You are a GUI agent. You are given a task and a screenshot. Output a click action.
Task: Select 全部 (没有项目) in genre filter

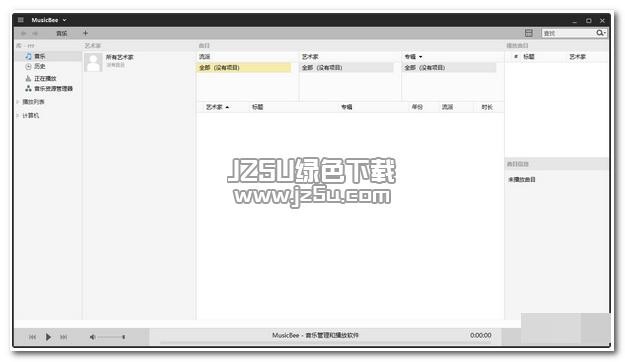(x=244, y=68)
